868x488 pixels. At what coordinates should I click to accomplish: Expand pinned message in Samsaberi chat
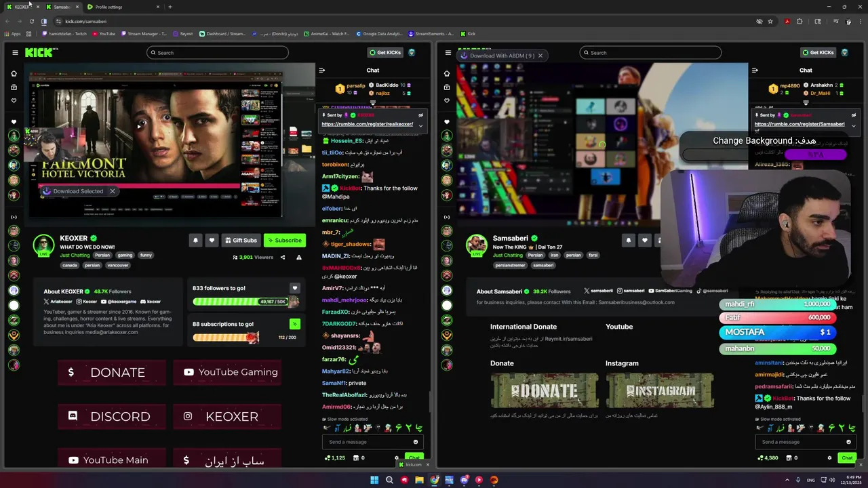(853, 125)
